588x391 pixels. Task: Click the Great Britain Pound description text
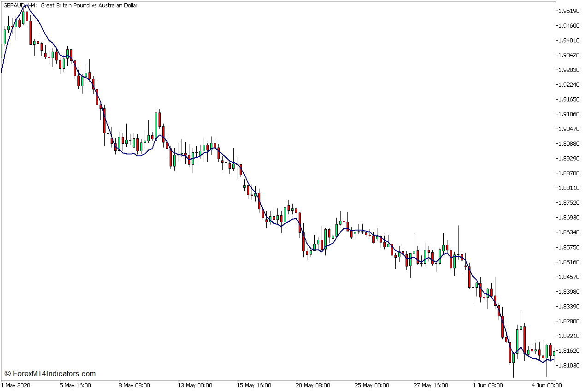[90, 6]
